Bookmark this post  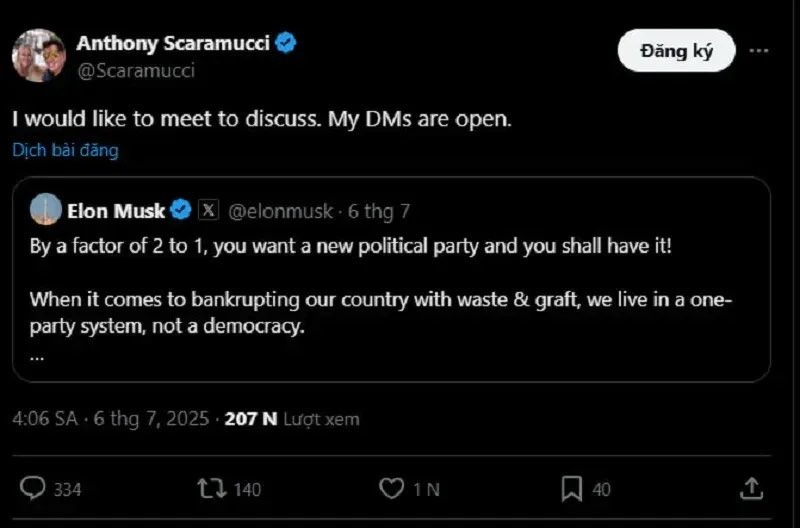click(x=571, y=489)
